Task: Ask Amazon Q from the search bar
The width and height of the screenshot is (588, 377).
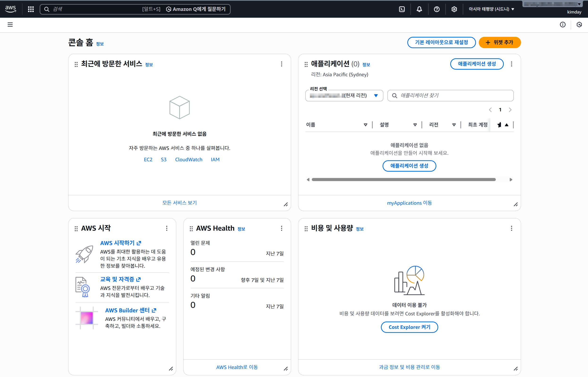Action: 196,9
